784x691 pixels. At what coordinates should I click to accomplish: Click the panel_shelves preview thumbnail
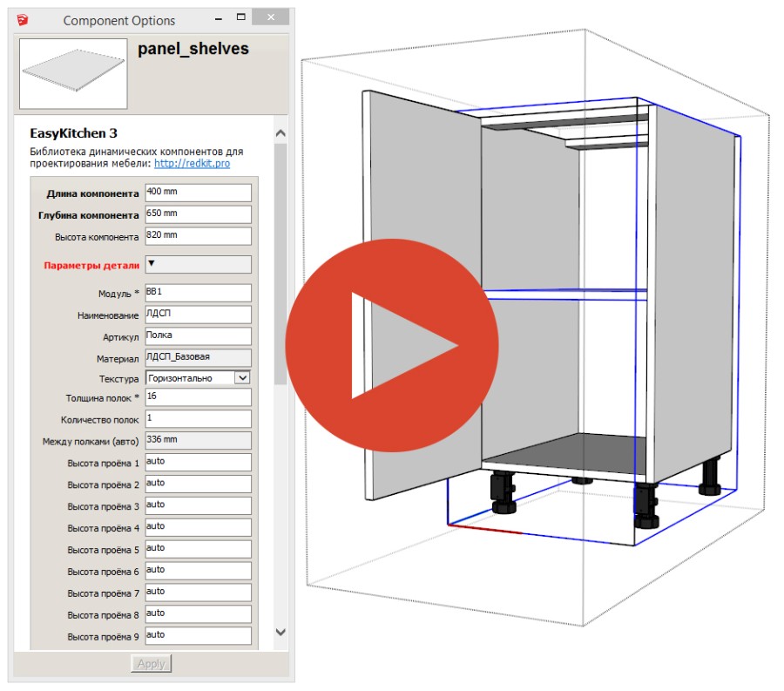73,74
